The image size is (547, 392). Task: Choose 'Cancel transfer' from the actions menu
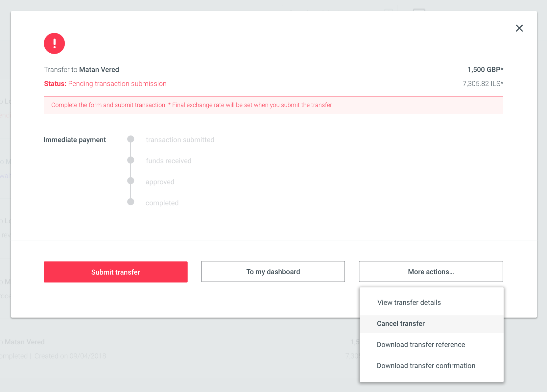400,323
